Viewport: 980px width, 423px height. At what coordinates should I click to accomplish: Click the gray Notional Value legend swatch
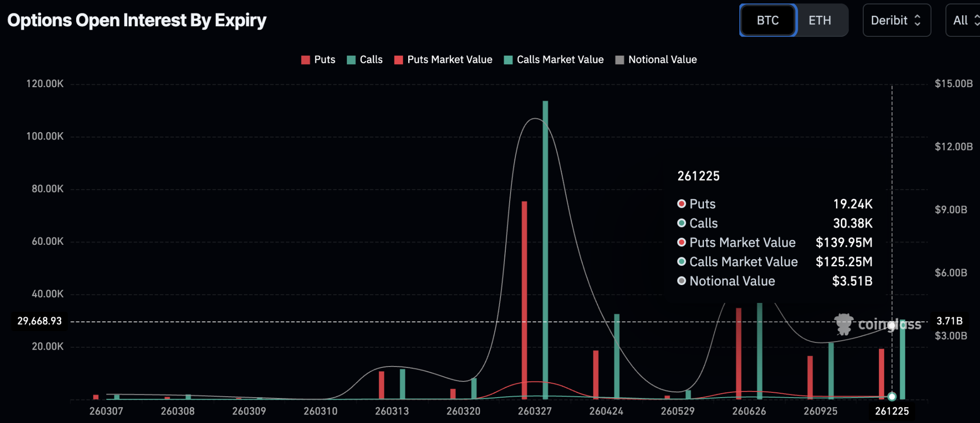point(620,60)
